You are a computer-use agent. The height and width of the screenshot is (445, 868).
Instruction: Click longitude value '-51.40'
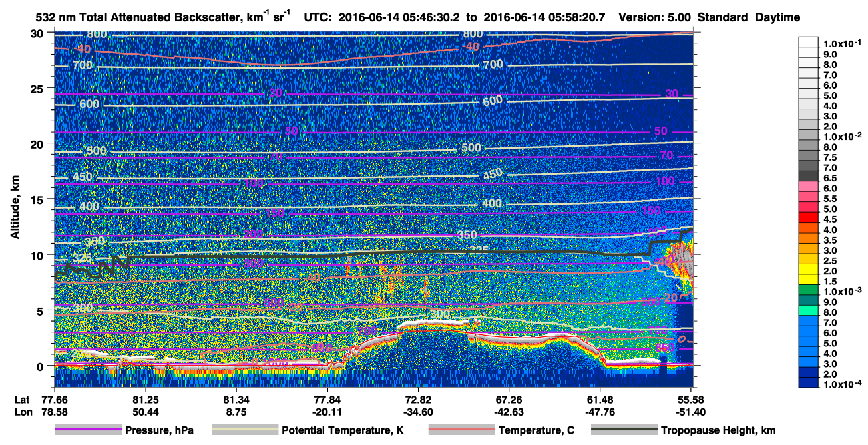(x=690, y=413)
